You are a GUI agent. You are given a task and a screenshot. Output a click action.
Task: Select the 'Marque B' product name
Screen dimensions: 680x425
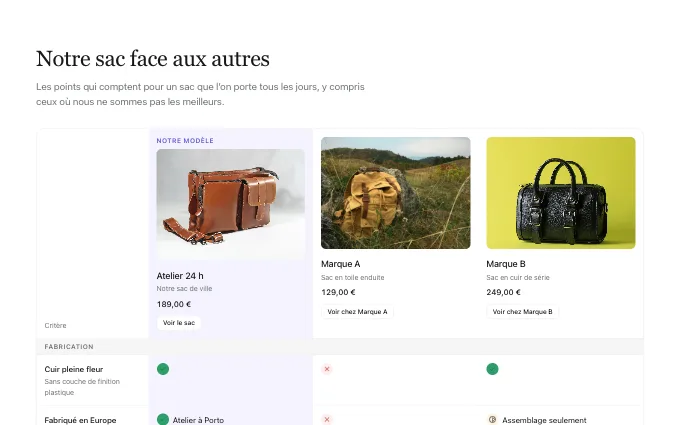506,264
